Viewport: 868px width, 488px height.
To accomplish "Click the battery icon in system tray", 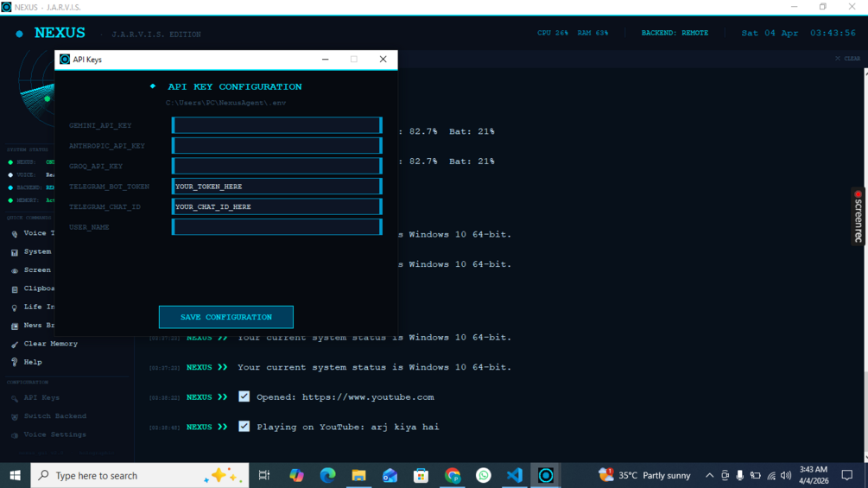I will pyautogui.click(x=756, y=475).
